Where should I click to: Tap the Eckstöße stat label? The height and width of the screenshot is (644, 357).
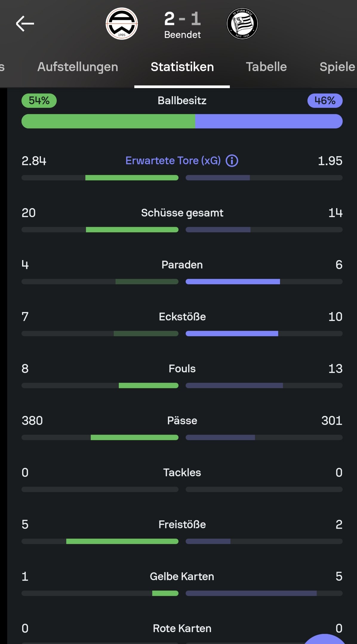pyautogui.click(x=182, y=317)
